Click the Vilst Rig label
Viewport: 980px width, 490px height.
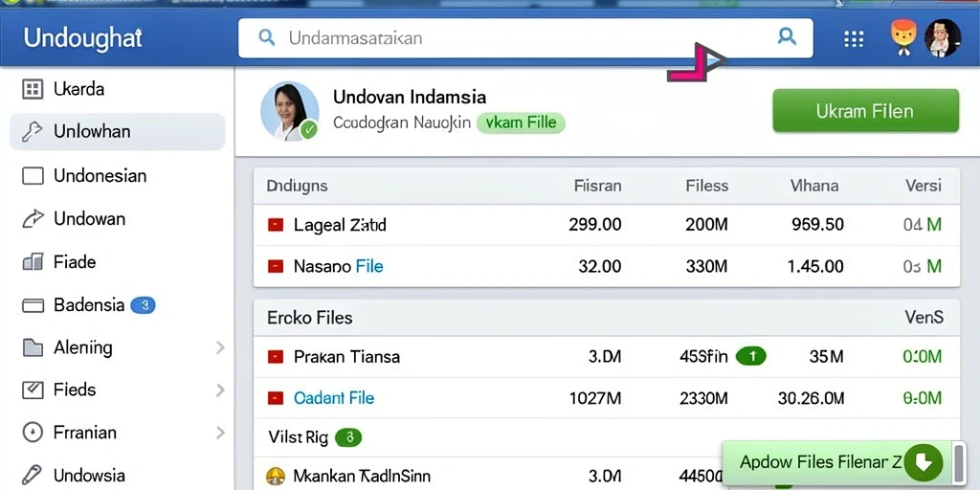click(x=299, y=437)
